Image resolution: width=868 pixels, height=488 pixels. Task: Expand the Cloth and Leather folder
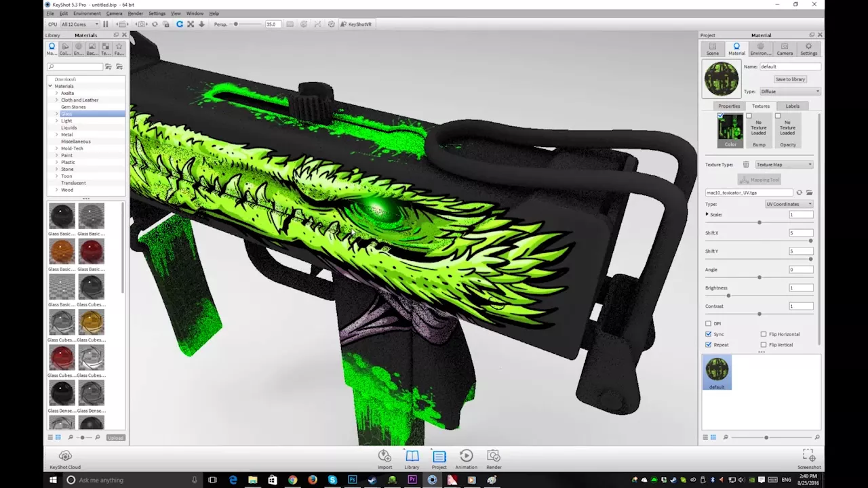click(57, 100)
